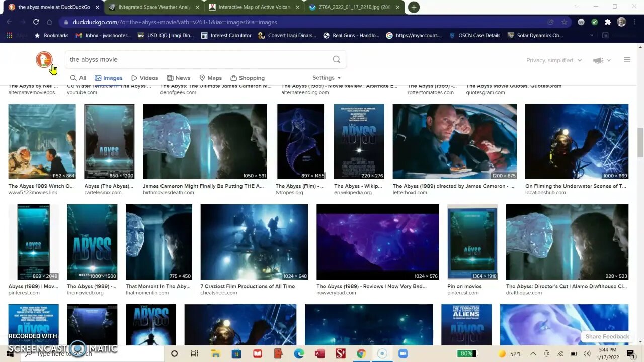Screen dimensions: 644x362
Task: Open Microsoft Edge from the taskbar
Action: (299, 354)
